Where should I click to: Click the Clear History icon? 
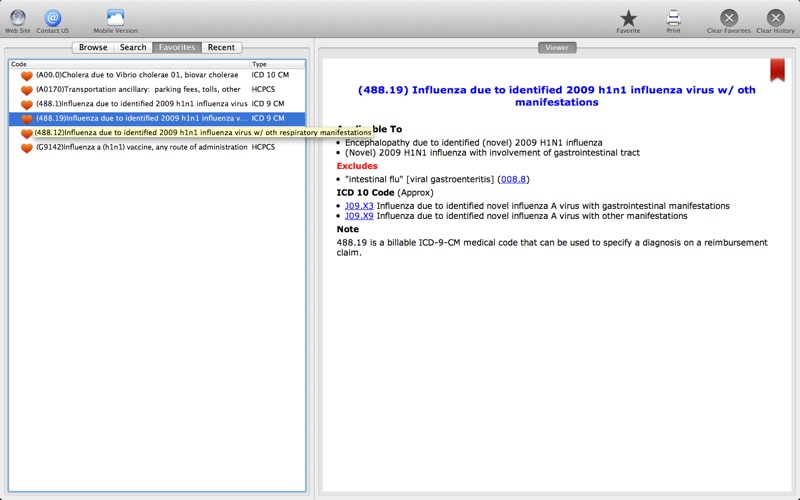[776, 18]
